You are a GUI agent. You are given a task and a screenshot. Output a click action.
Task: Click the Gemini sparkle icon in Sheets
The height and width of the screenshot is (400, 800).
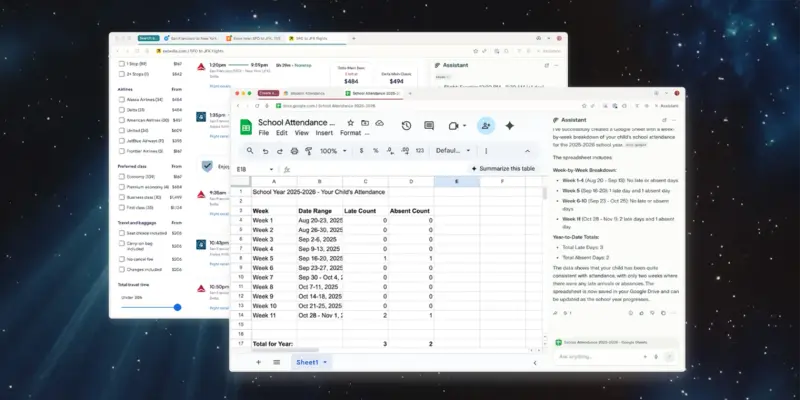510,126
